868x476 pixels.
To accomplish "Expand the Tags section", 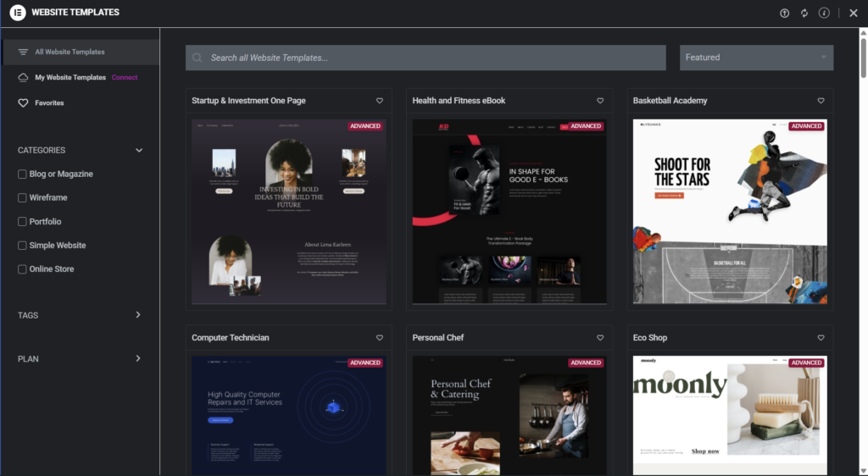I will [139, 315].
